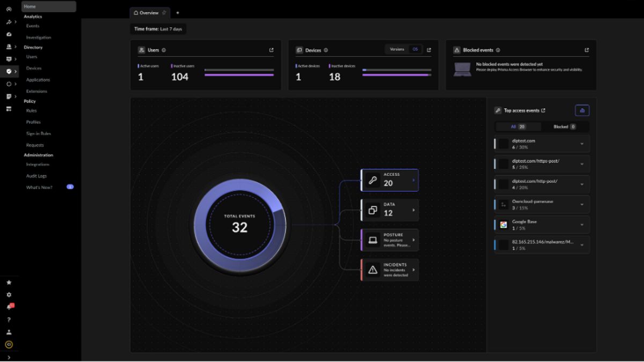Expand the Google Base entry chevron
Viewport: 644px width, 362px height.
point(582,225)
